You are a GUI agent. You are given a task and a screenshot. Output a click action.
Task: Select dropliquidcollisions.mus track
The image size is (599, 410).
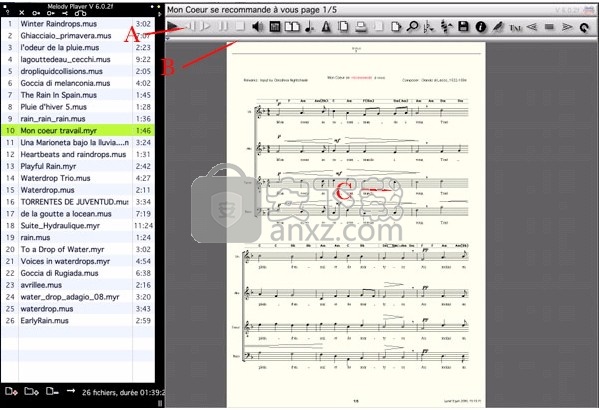tap(78, 71)
